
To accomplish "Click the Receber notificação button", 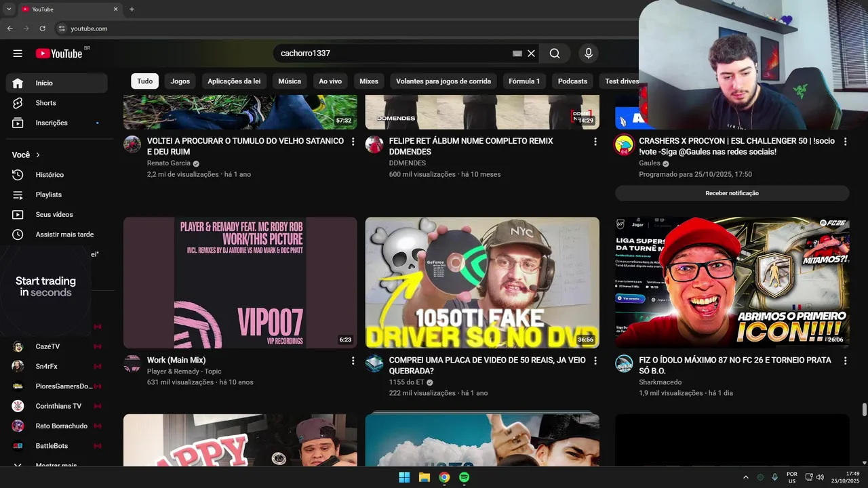I will pos(732,193).
